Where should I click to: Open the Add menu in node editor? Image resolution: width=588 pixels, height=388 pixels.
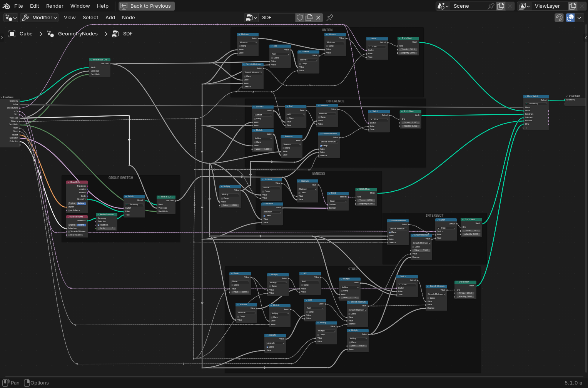pos(110,18)
